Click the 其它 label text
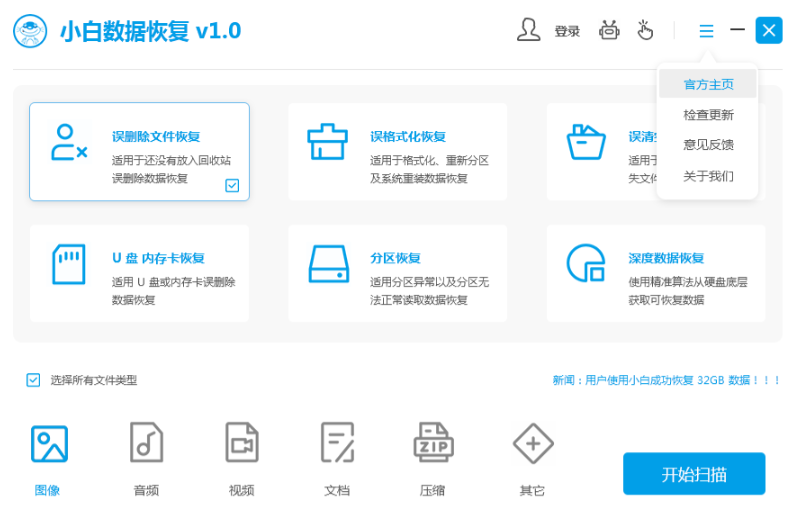This screenshot has width=789, height=511. (x=532, y=490)
